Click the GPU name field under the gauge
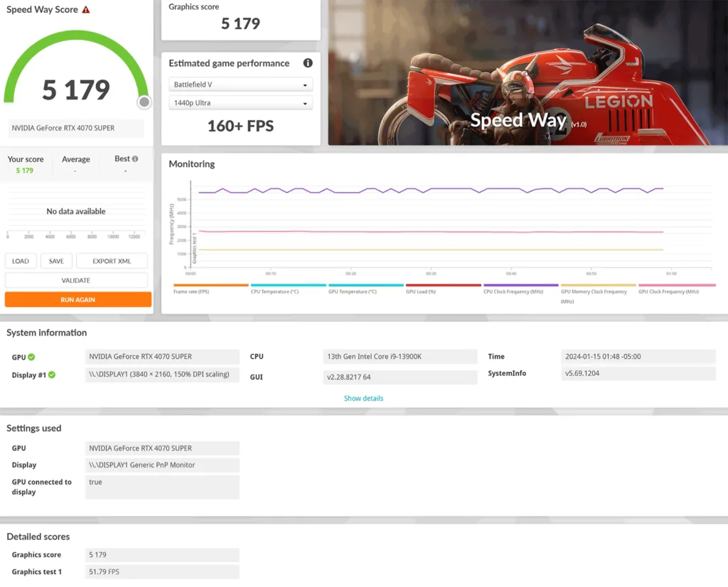The height and width of the screenshot is (587, 728). tap(76, 128)
